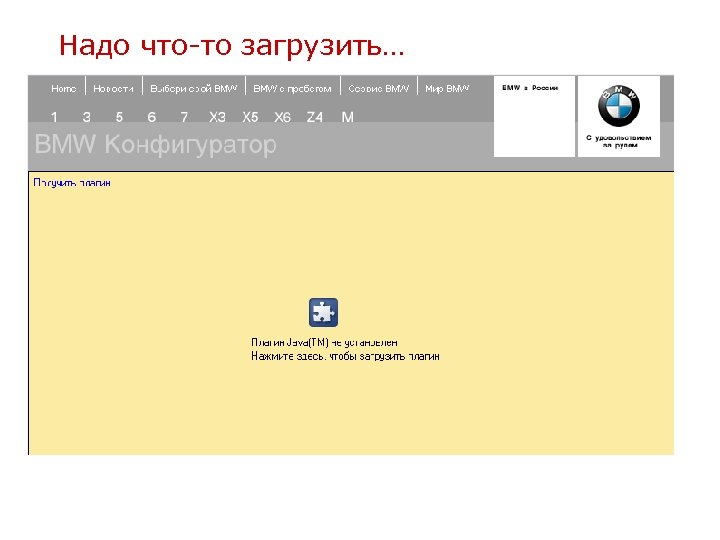Select the 5 series model link
The image size is (720, 540).
click(119, 117)
